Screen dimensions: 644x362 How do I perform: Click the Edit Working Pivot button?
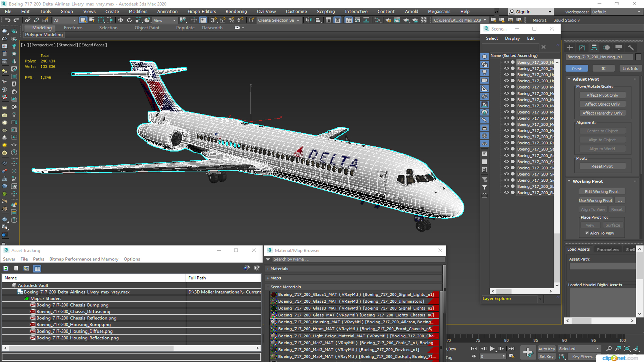(602, 192)
